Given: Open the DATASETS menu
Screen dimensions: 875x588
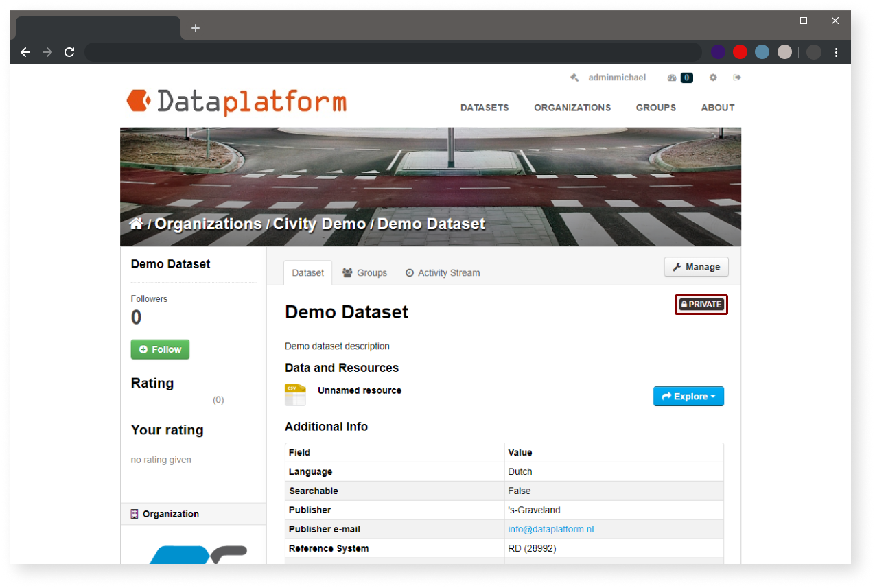Looking at the screenshot, I should (x=485, y=108).
